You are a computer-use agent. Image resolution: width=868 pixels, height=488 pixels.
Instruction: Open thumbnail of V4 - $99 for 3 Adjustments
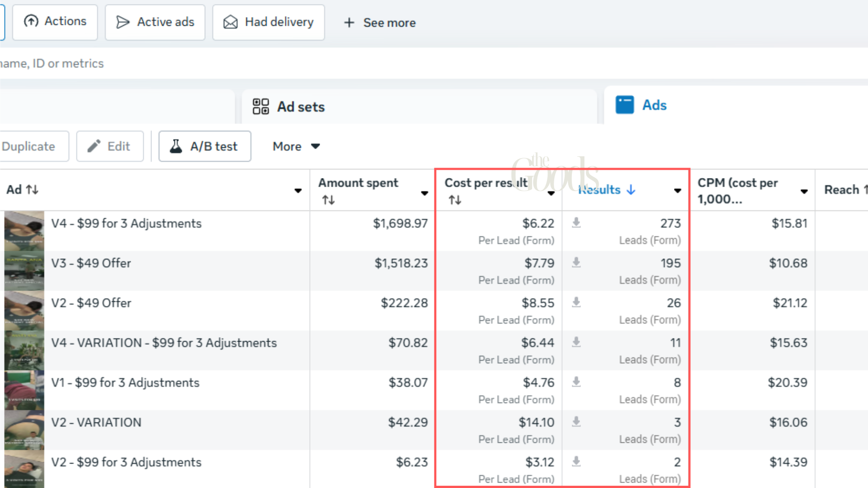click(24, 231)
